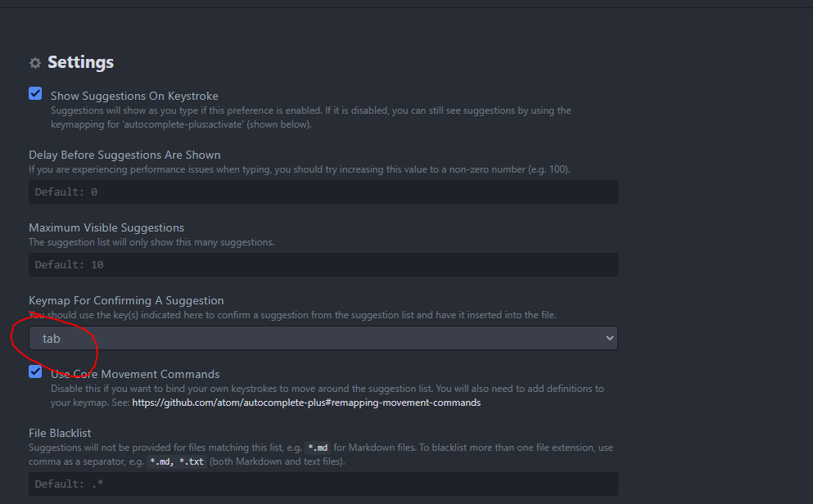This screenshot has width=813, height=504.
Task: Click the Use Core Movement Commands label
Action: coord(135,374)
